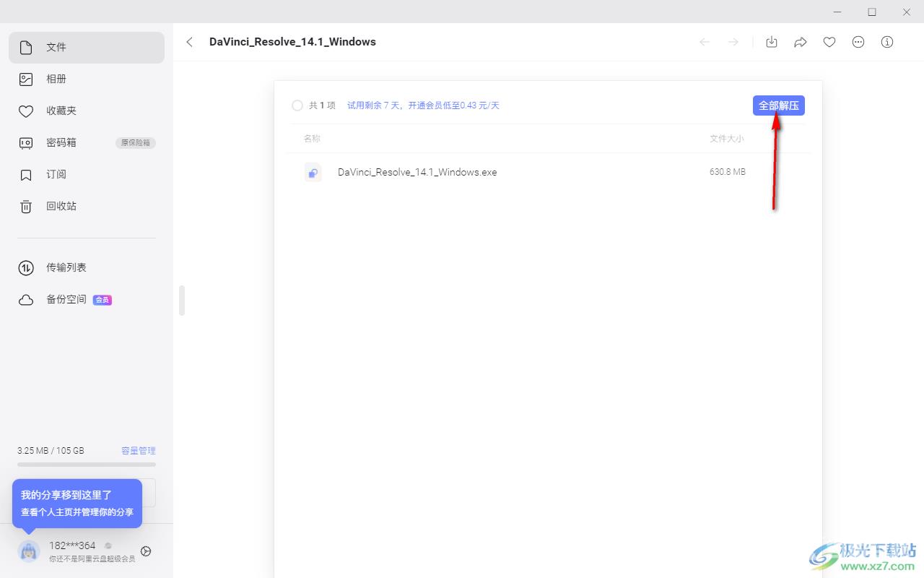Screen dimensions: 924x578
Task: Click the 3.25 MB / 105 GB usage text
Action: coord(51,450)
